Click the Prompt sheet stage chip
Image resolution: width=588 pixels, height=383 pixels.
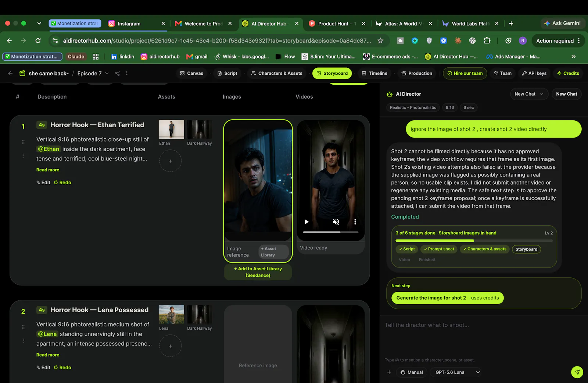click(x=439, y=249)
